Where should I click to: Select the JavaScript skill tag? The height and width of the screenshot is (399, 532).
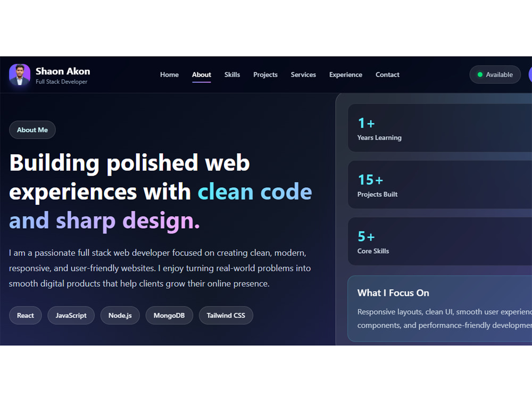point(71,315)
